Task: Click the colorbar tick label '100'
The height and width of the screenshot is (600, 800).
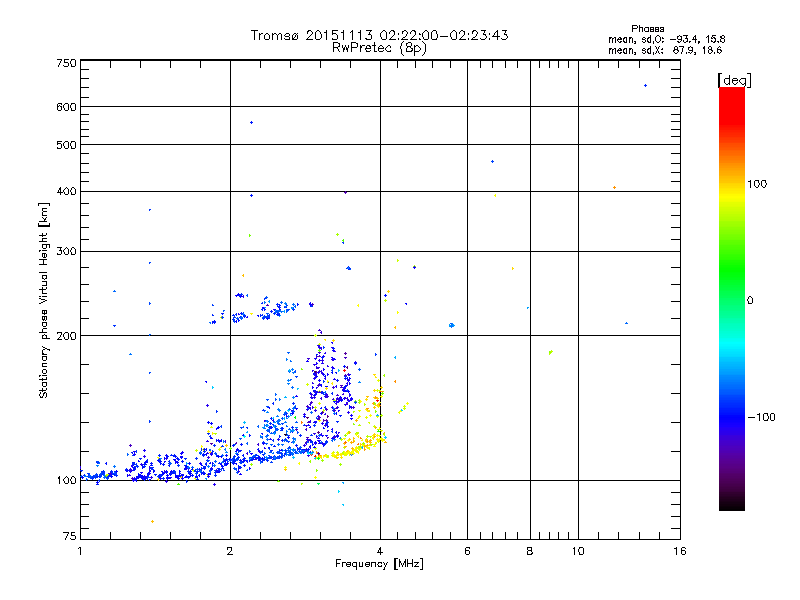Action: [757, 184]
